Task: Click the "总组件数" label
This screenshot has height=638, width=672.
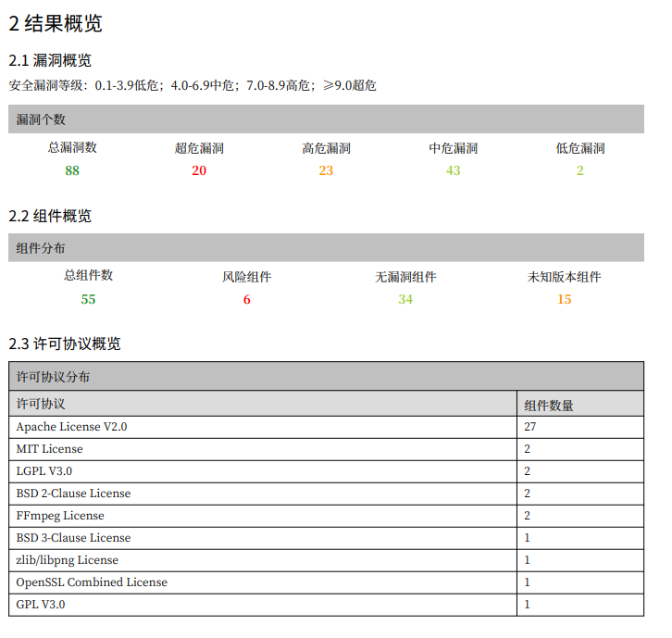Action: point(88,275)
